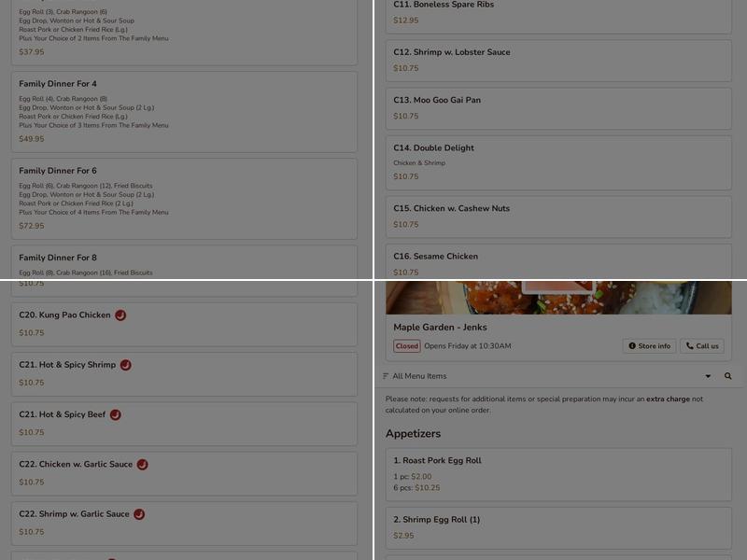Screen dimensions: 747x560
Task: Click spicy icon beside C21 Hot & Spicy Beef
Action: pos(115,414)
